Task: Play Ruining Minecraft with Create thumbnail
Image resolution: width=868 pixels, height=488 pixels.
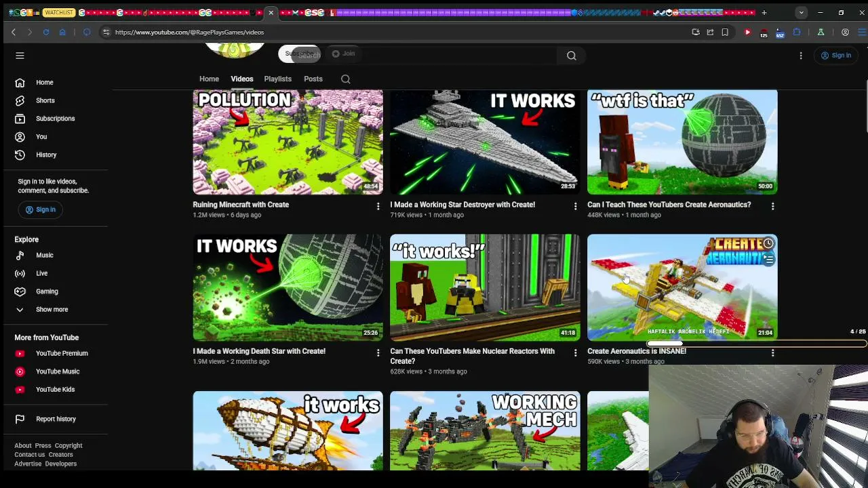Action: pyautogui.click(x=288, y=142)
